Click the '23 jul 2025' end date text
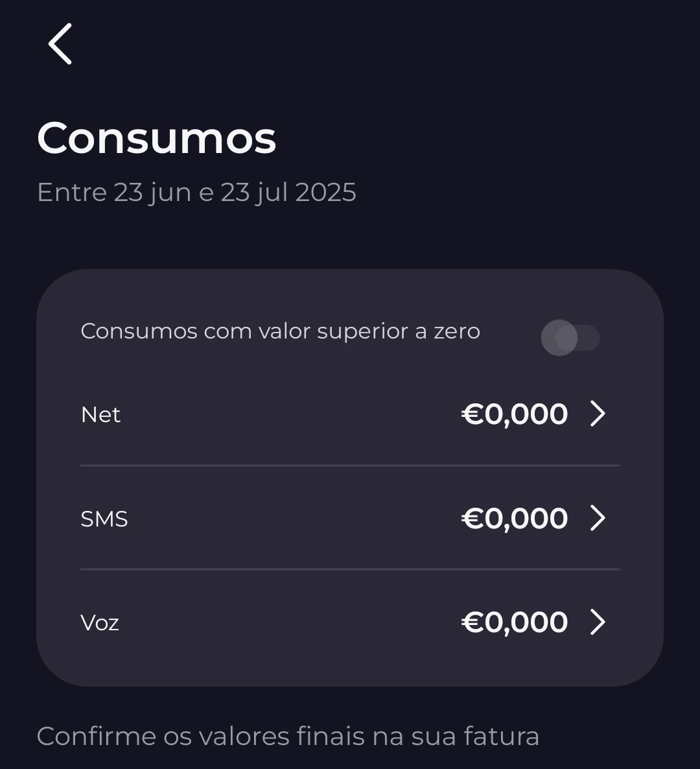 click(x=288, y=193)
